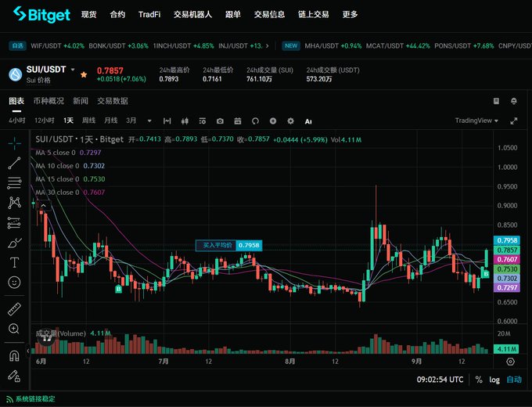Image resolution: width=532 pixels, height=407 pixels.
Task: Select the long/short position forecasting tool
Action: [x=14, y=223]
